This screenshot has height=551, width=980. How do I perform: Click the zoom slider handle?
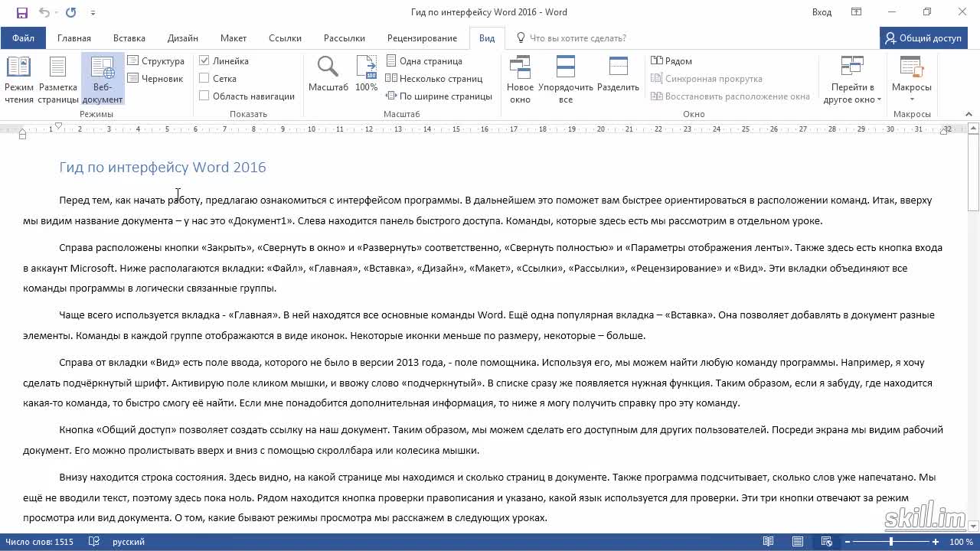pyautogui.click(x=890, y=542)
